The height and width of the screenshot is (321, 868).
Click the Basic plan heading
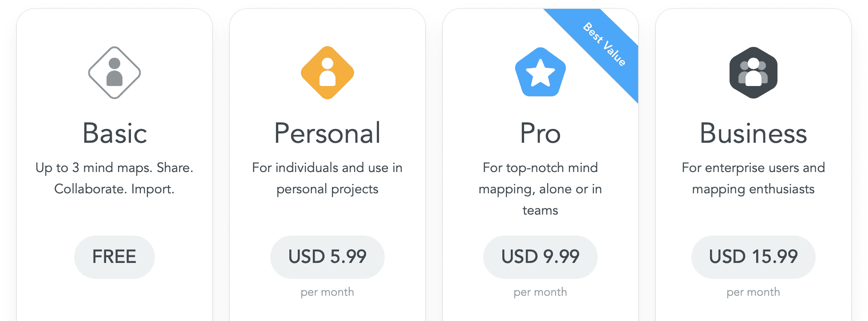(x=114, y=133)
